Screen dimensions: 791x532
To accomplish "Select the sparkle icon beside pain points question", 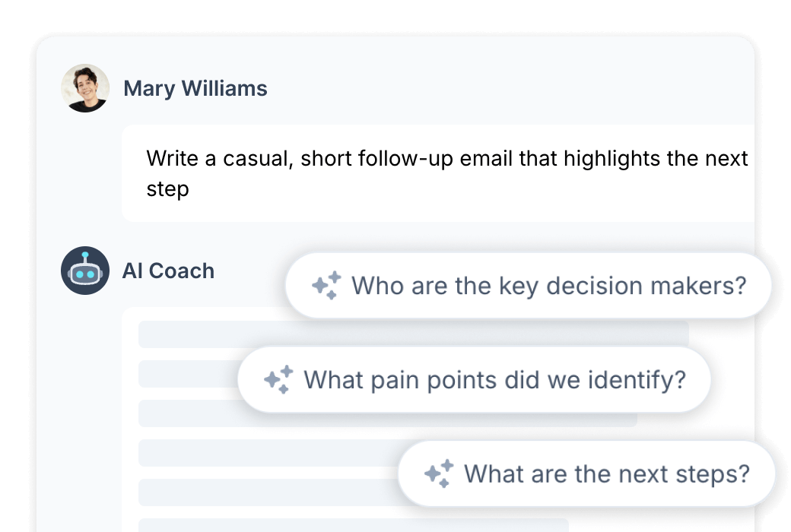I will coord(280,378).
